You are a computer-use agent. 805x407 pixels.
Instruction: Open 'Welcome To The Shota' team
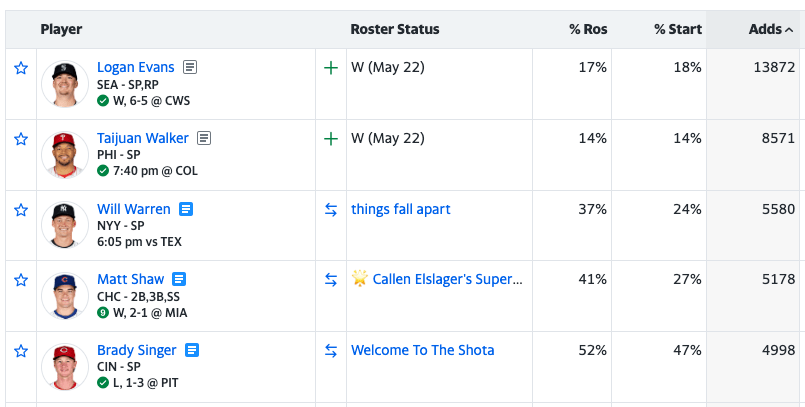[x=422, y=350]
